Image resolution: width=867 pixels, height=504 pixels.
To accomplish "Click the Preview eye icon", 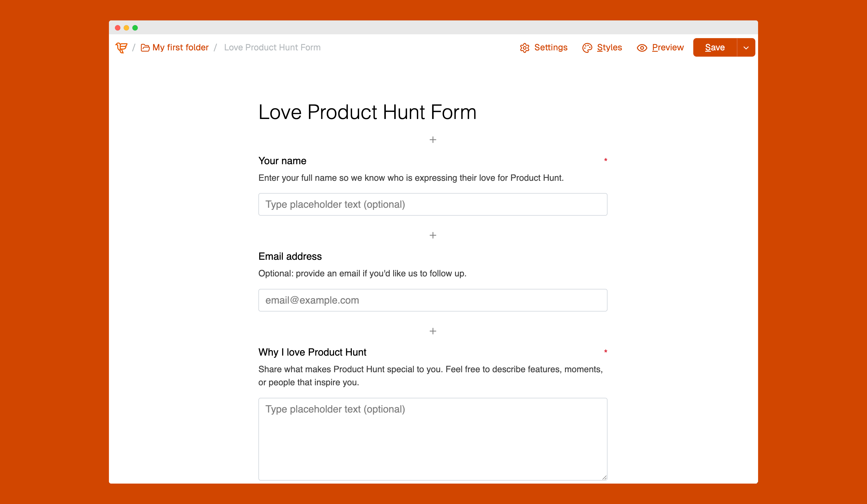I will click(x=642, y=48).
